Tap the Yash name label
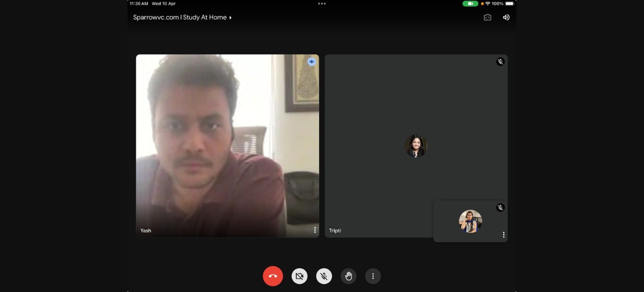Image resolution: width=644 pixels, height=292 pixels. [x=146, y=231]
